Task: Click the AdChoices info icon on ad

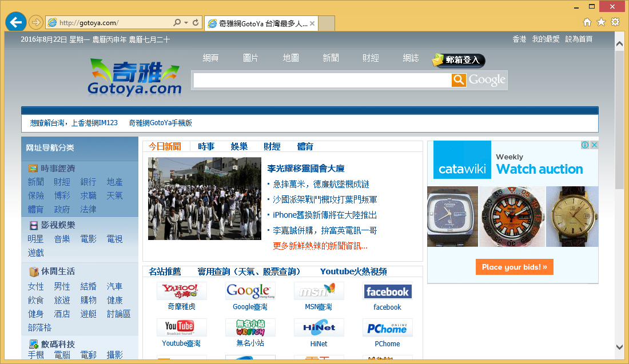Action: pos(585,145)
